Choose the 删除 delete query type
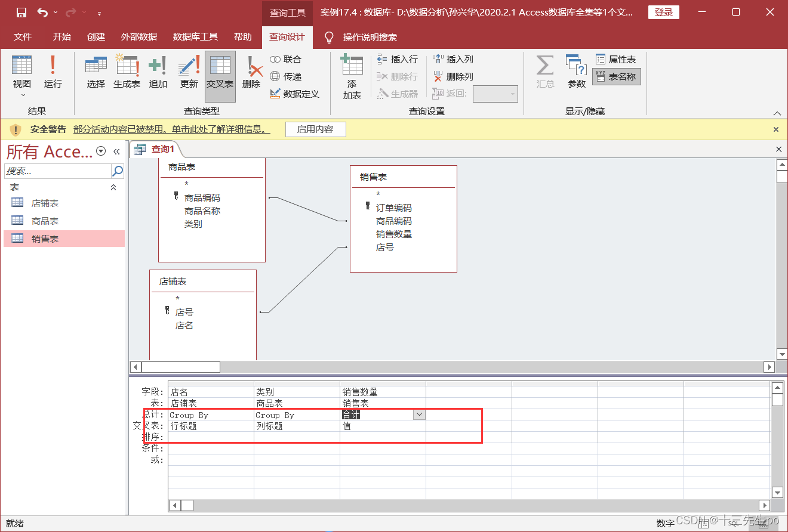The height and width of the screenshot is (532, 788). click(251, 72)
